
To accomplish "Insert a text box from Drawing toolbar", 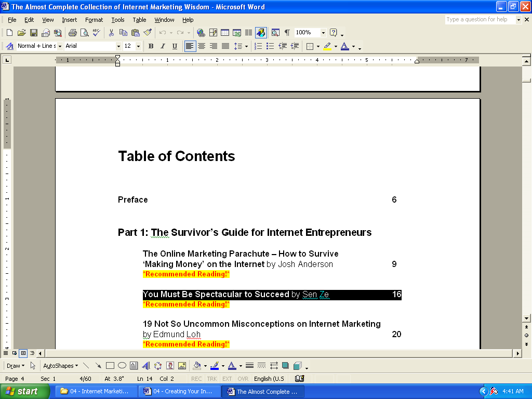I will point(134,366).
